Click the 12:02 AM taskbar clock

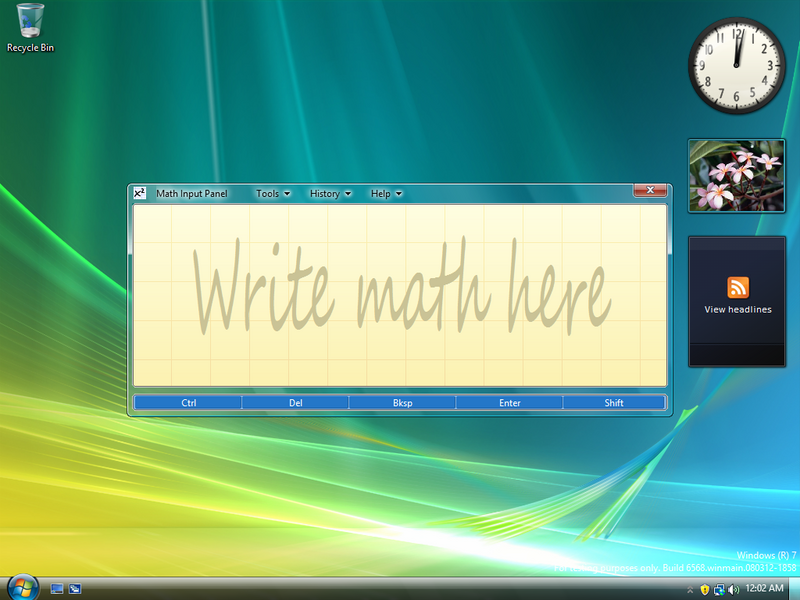764,588
